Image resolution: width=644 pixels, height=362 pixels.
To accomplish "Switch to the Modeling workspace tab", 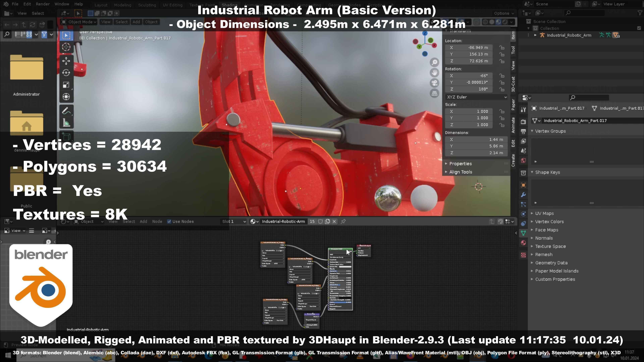I will (122, 5).
